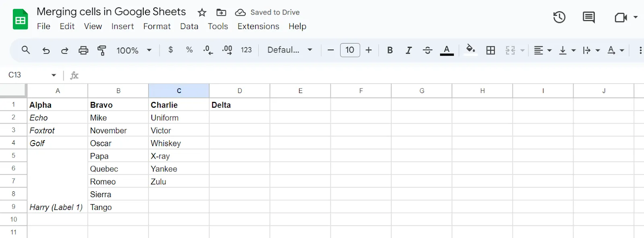
Task: Click the print icon
Action: tap(83, 50)
